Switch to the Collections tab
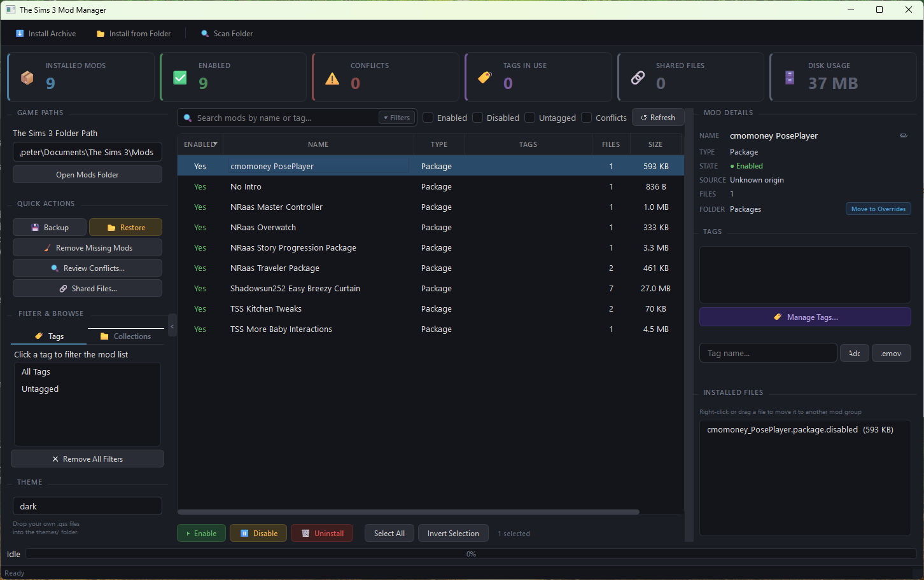 pos(125,336)
